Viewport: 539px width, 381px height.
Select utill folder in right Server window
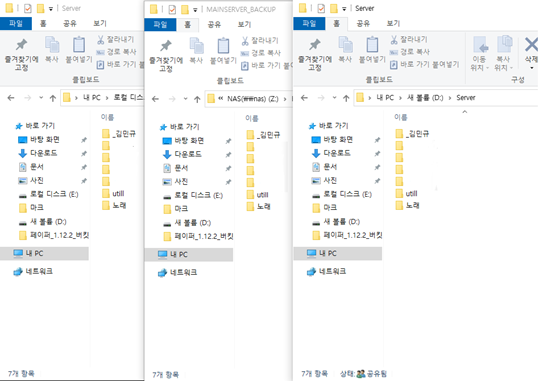pos(407,194)
